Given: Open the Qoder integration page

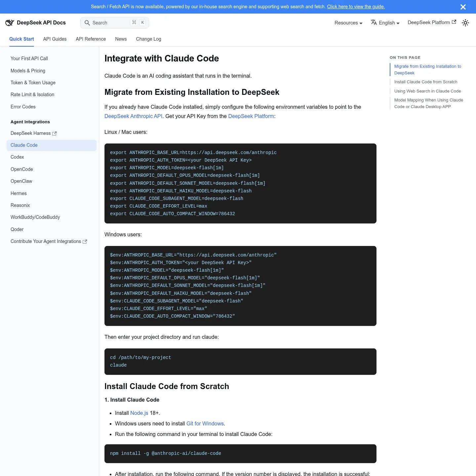Looking at the screenshot, I should pos(52,229).
